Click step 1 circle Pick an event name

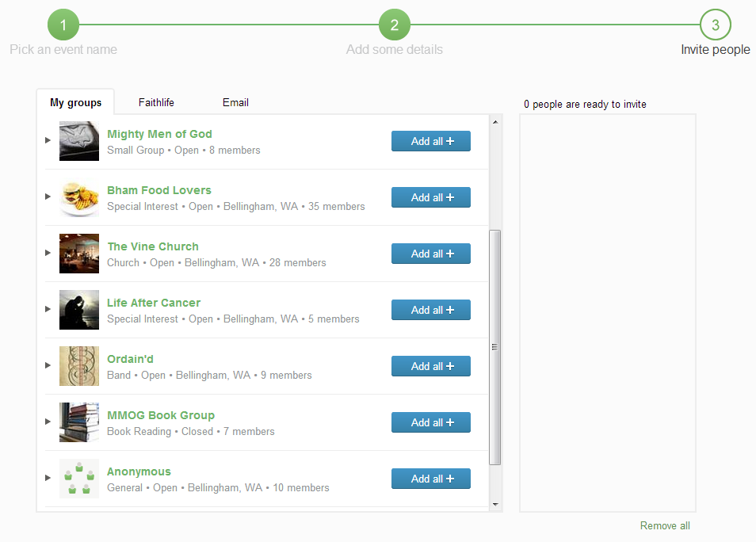click(63, 25)
